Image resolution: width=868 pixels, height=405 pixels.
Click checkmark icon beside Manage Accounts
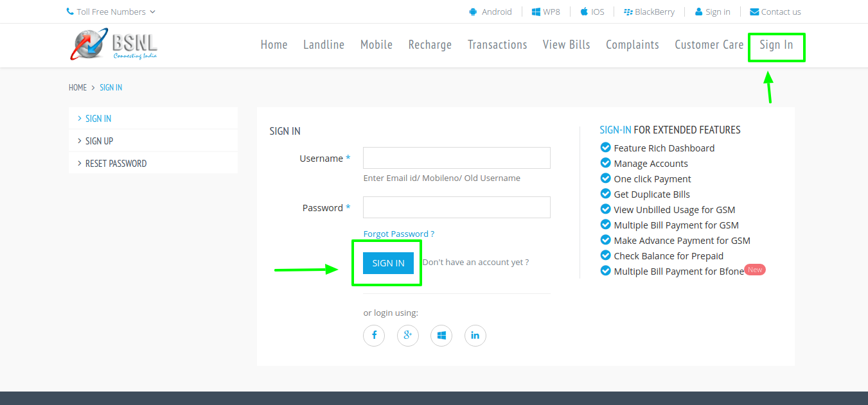click(605, 163)
